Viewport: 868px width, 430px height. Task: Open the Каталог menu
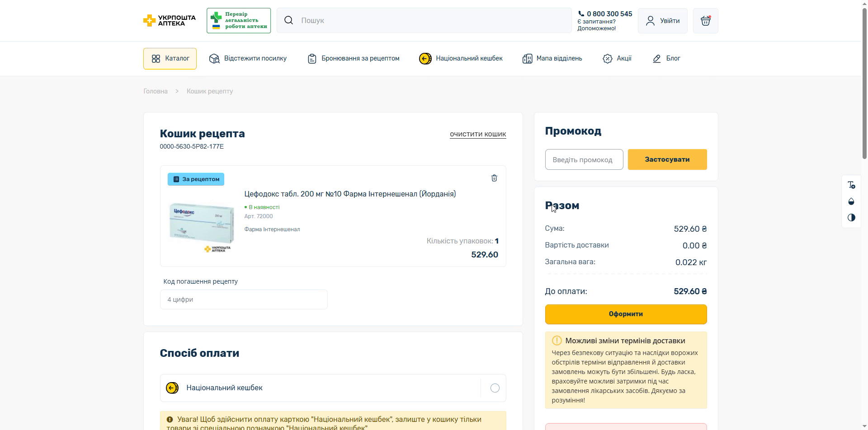point(170,59)
